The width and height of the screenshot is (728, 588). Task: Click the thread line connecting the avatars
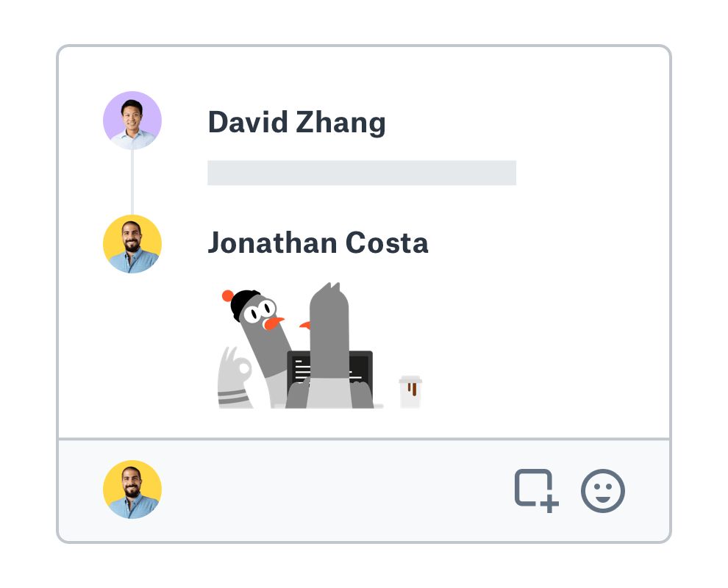132,182
